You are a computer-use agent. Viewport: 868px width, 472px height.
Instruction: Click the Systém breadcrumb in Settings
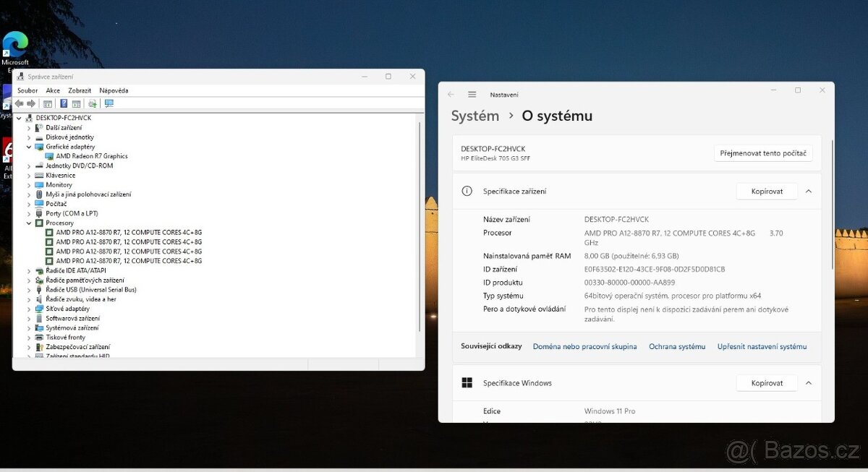[x=475, y=116]
